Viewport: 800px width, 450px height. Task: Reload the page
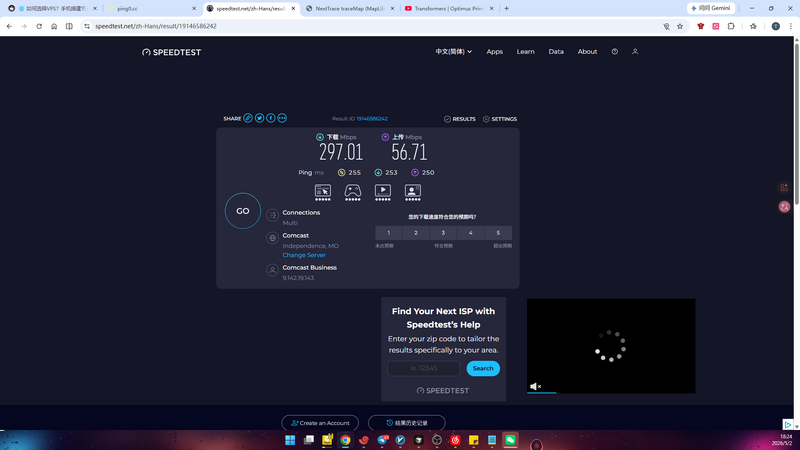pyautogui.click(x=39, y=26)
